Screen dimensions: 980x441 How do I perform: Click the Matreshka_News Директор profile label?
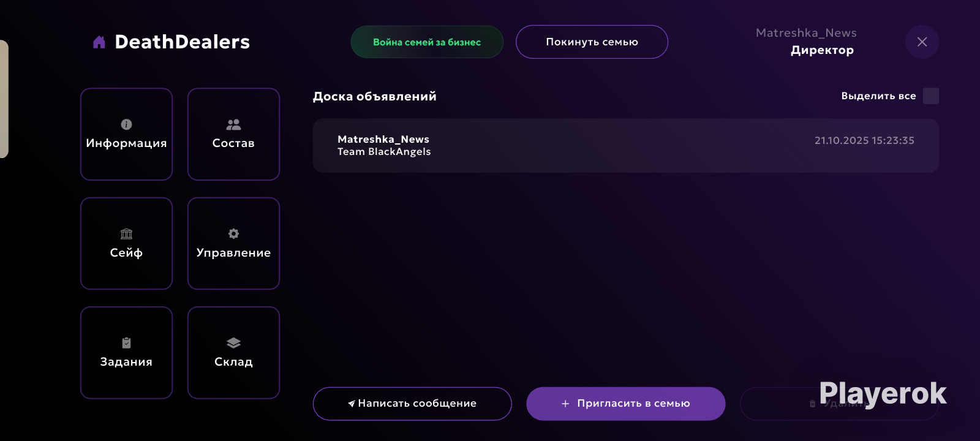pyautogui.click(x=806, y=42)
